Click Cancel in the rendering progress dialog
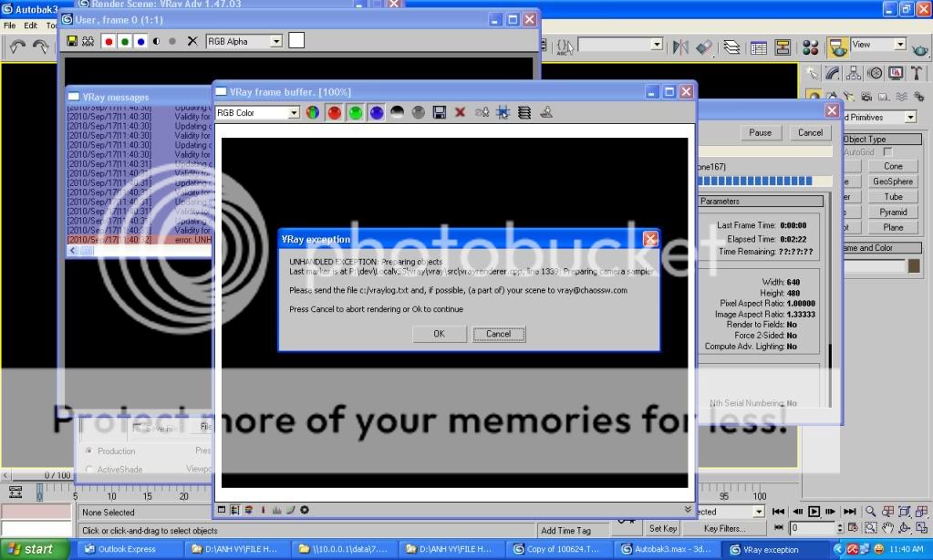 (x=811, y=133)
